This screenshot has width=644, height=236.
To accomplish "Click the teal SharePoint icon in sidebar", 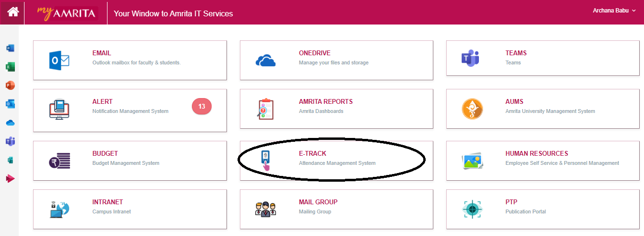I will (10, 160).
